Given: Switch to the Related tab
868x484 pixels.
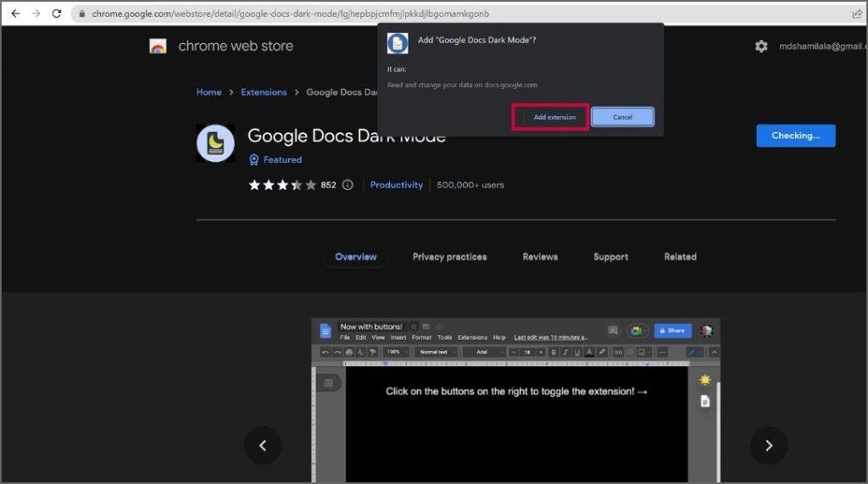Looking at the screenshot, I should pos(680,257).
